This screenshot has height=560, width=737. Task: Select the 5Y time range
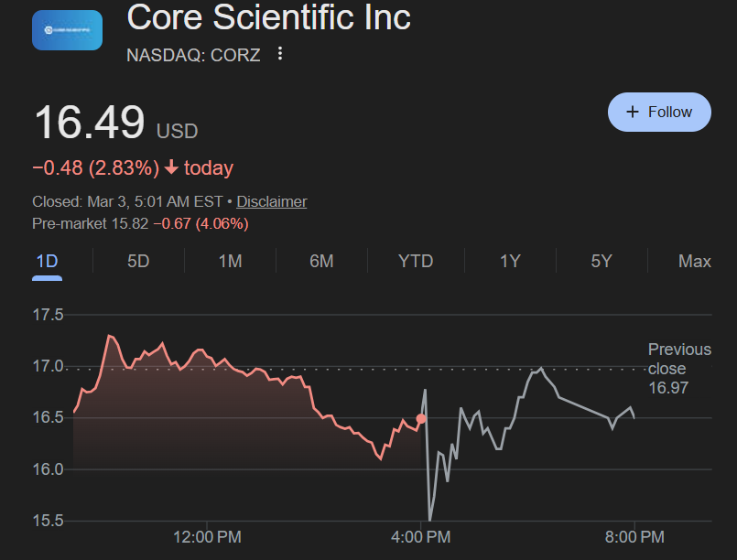click(x=602, y=261)
